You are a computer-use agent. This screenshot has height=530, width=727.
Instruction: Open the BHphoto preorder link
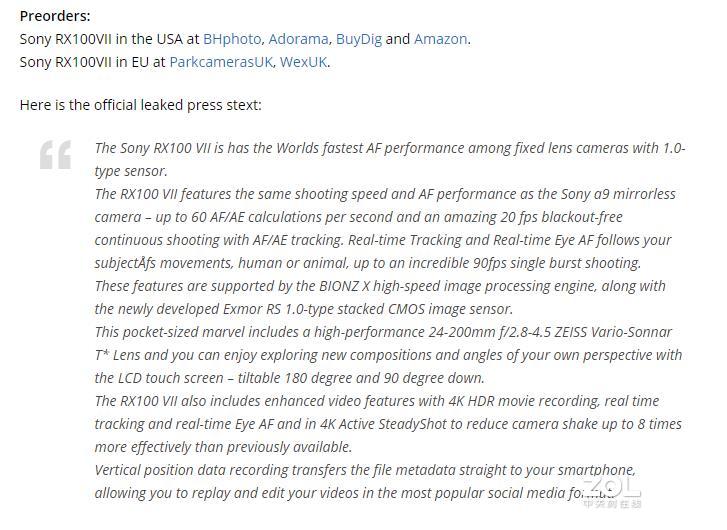tap(233, 39)
